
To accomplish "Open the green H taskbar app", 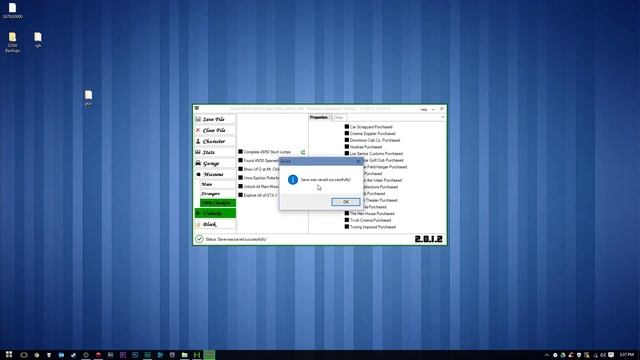I will pos(197,355).
